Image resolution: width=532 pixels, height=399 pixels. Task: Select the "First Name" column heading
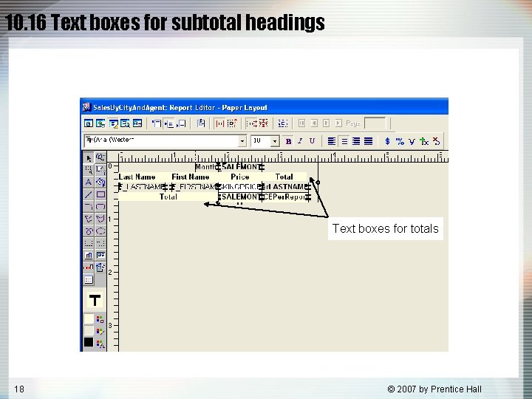coord(191,177)
